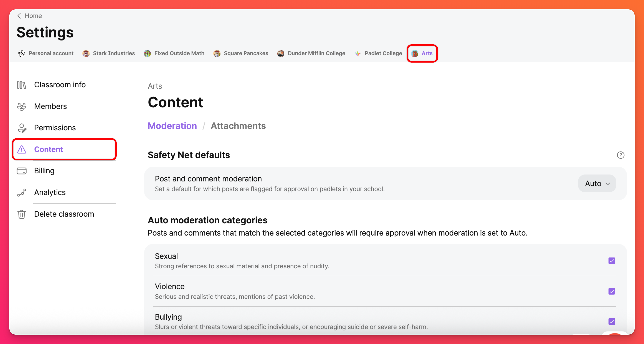Click the Classroom info books icon

click(x=22, y=85)
